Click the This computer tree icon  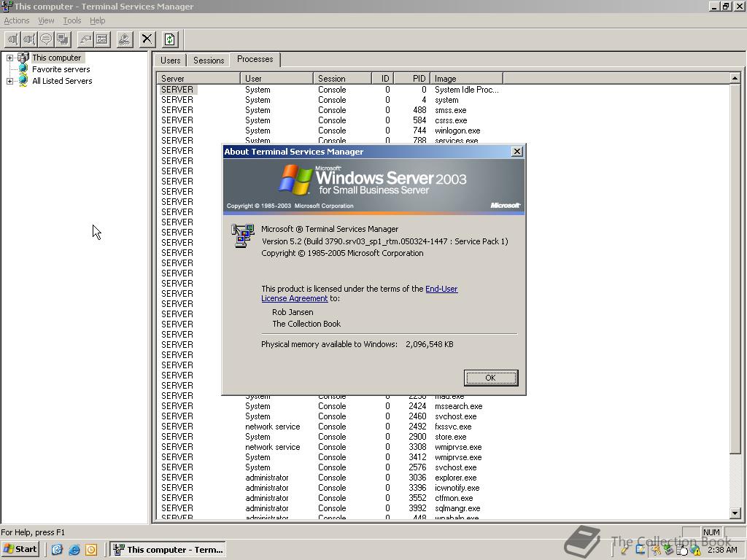coord(23,58)
